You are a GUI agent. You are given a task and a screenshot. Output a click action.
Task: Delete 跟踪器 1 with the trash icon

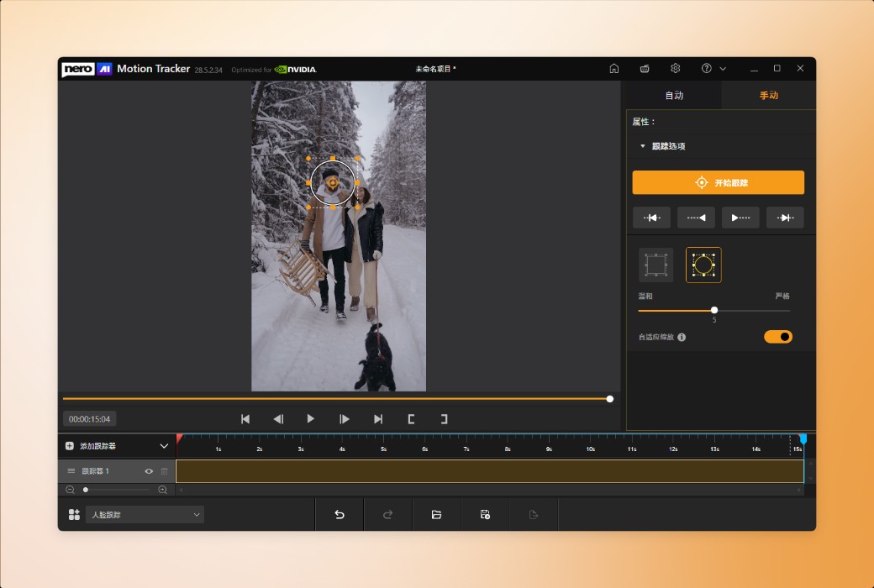(165, 471)
